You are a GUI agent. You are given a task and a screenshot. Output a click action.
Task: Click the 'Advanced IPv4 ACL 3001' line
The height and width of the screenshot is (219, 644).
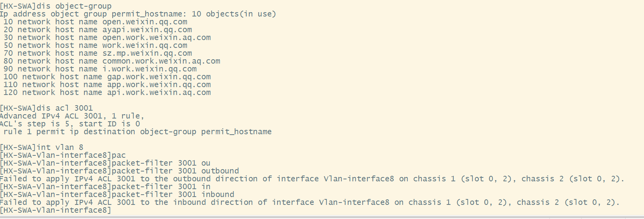(x=72, y=116)
